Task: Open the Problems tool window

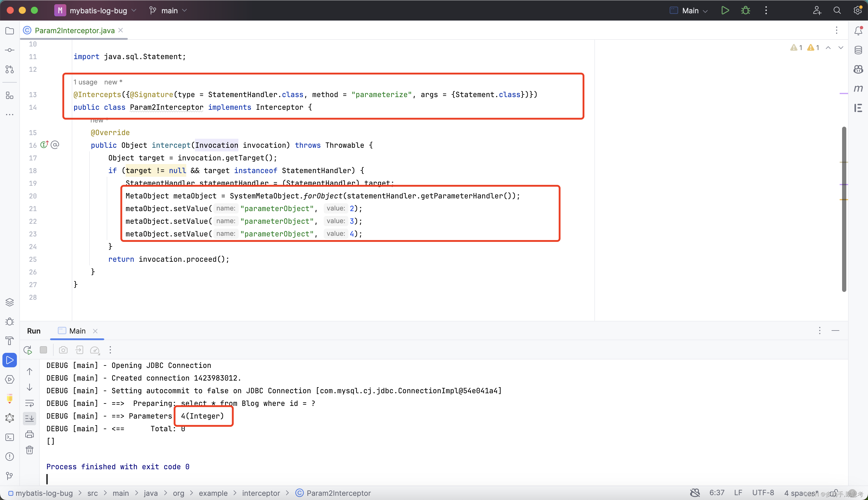Action: point(10,456)
